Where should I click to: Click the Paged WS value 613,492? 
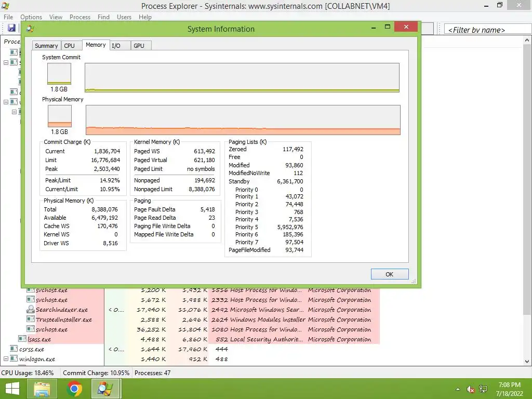204,151
